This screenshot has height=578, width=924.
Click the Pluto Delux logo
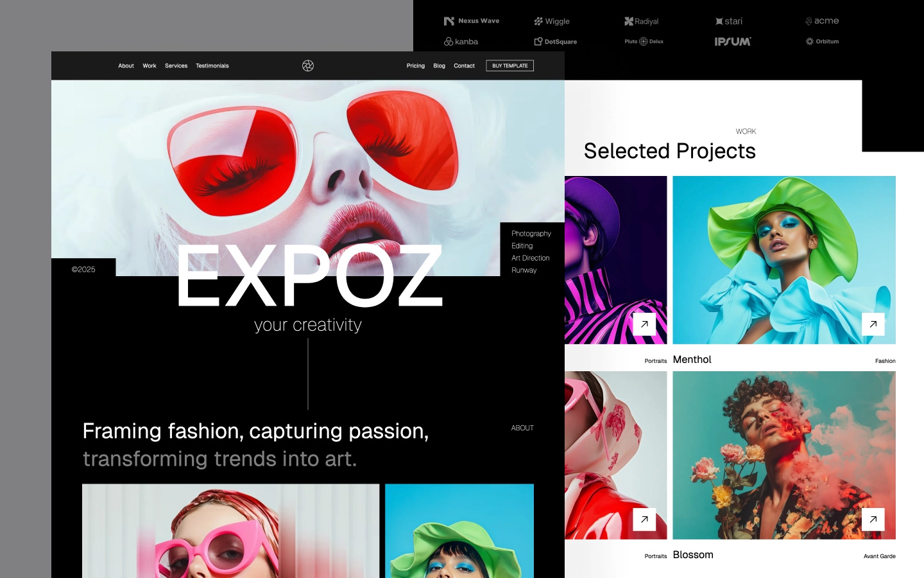point(644,40)
